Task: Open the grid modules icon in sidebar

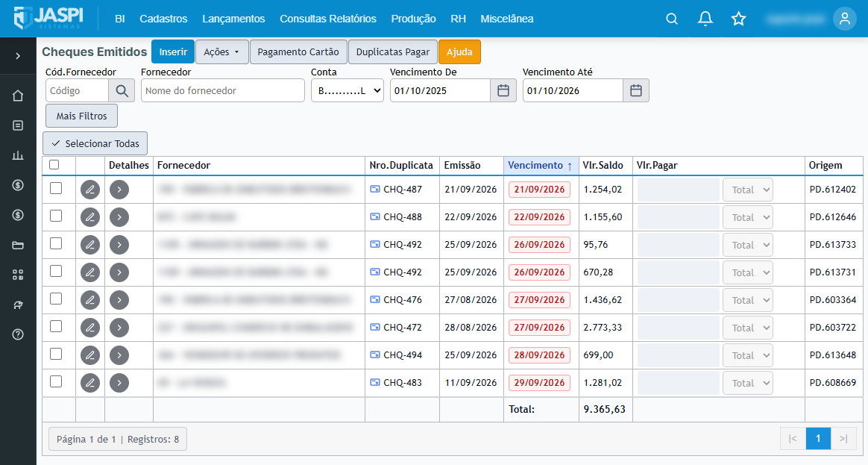Action: pos(18,275)
